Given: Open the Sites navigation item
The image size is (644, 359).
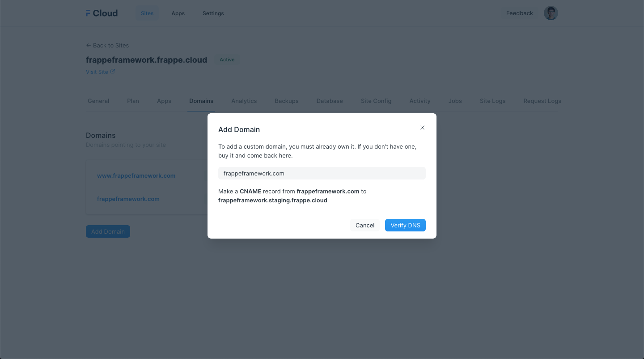Looking at the screenshot, I should coord(147,13).
